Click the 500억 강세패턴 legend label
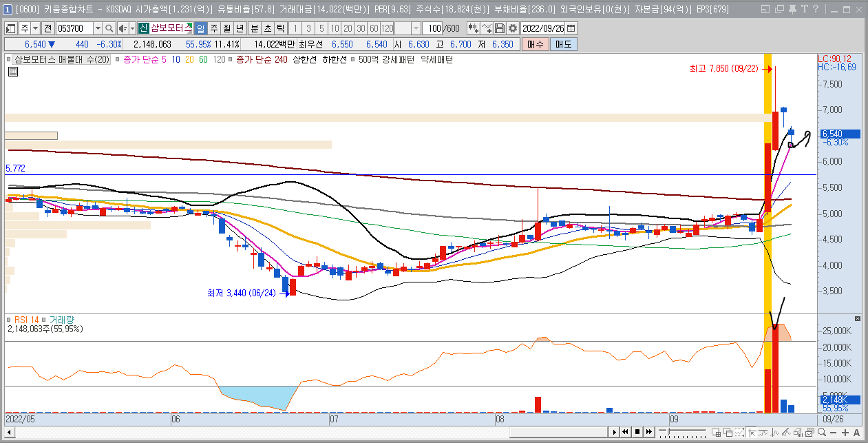The image size is (868, 443). pyautogui.click(x=385, y=60)
